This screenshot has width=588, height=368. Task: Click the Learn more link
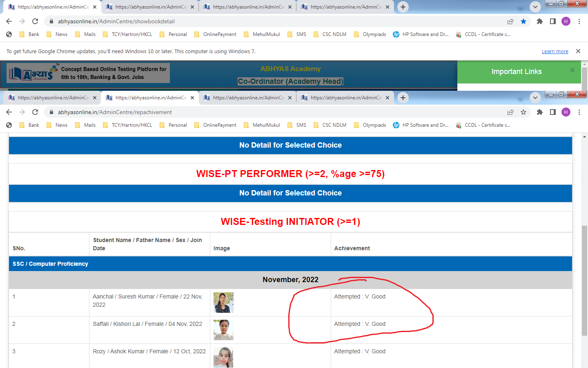555,52
